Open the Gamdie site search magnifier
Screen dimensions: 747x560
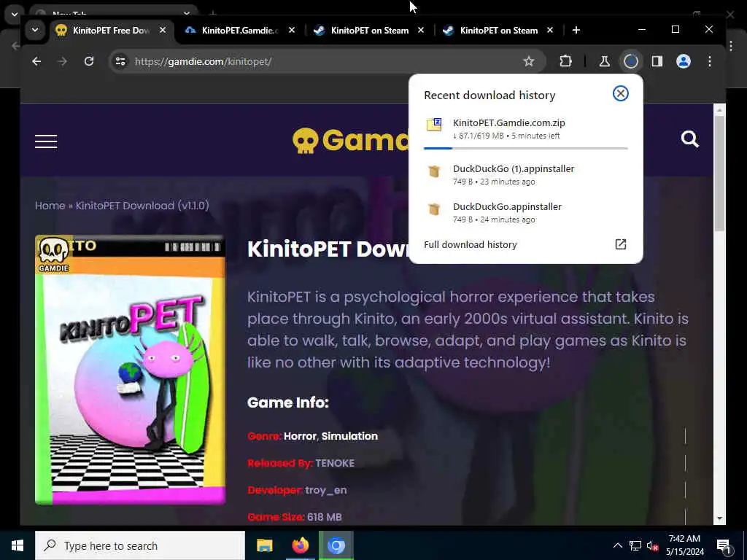tap(689, 139)
